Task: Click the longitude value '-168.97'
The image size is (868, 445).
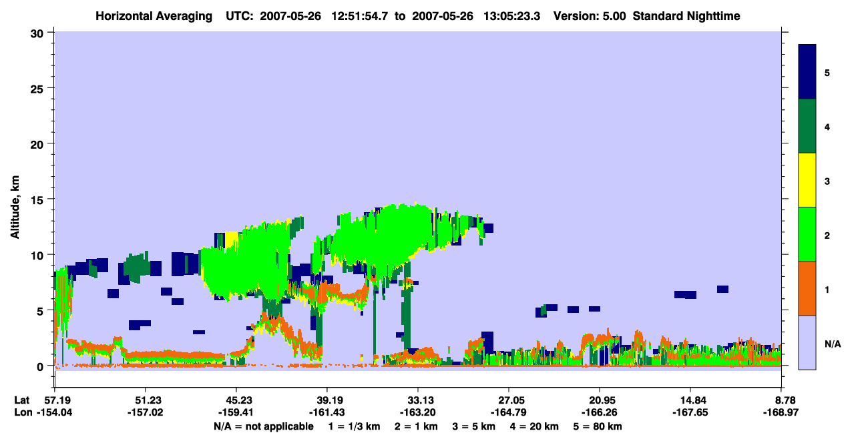Action: click(781, 413)
